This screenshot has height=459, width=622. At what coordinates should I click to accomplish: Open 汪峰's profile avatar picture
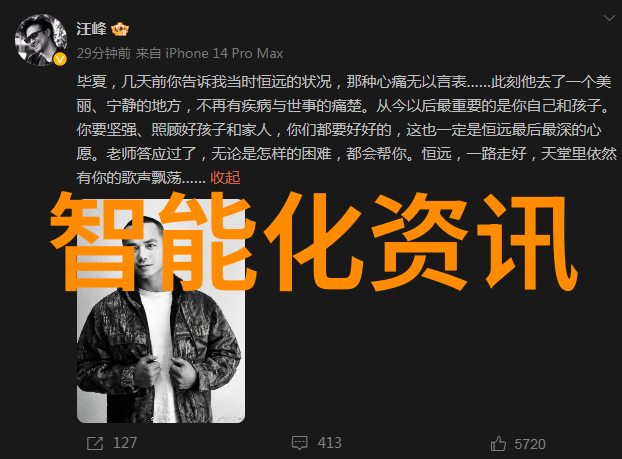click(41, 40)
